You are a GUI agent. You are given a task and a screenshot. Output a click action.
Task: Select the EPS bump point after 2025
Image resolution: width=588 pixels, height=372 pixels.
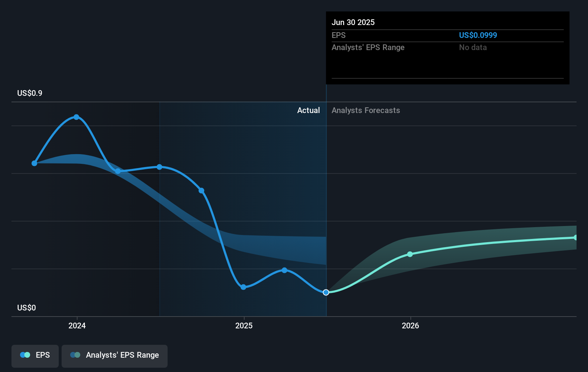click(x=284, y=270)
